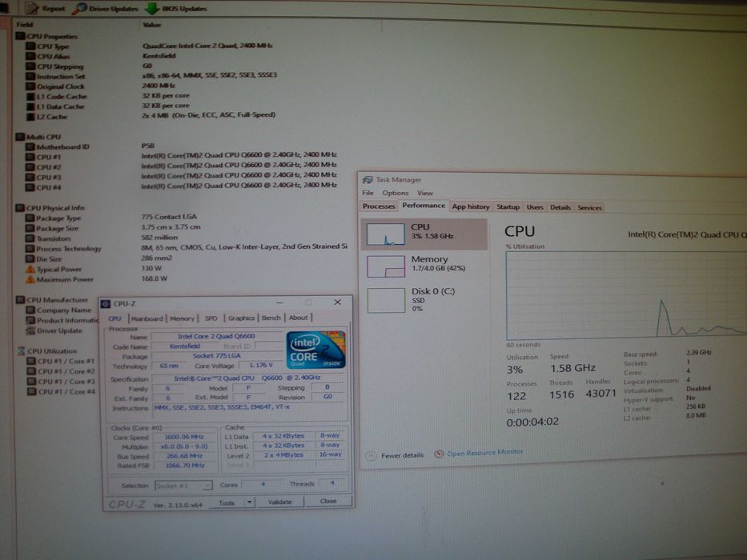
Task: Switch to the App history tab
Action: click(x=471, y=206)
